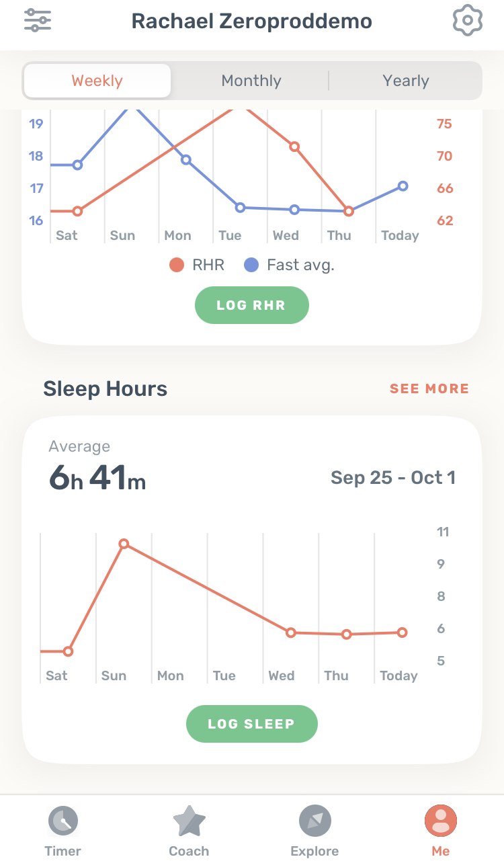Screen dimensions: 504x861
Task: Switch to the Monthly view
Action: (x=251, y=81)
